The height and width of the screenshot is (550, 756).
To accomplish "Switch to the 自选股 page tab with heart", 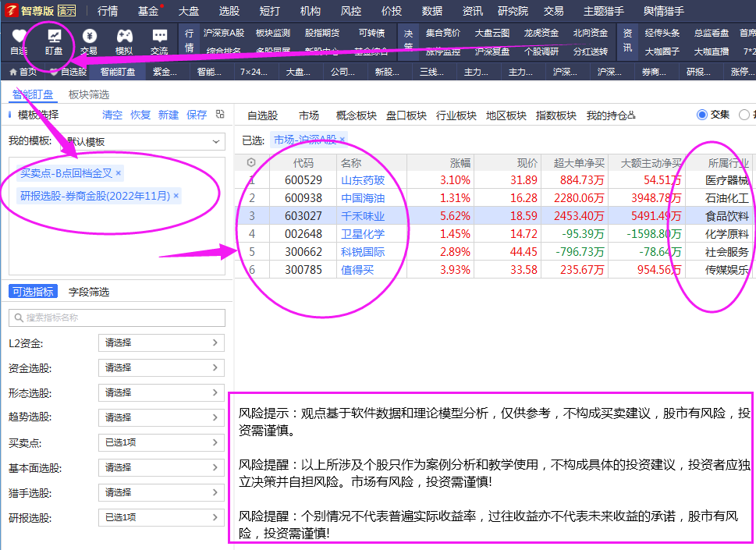I will (x=69, y=72).
